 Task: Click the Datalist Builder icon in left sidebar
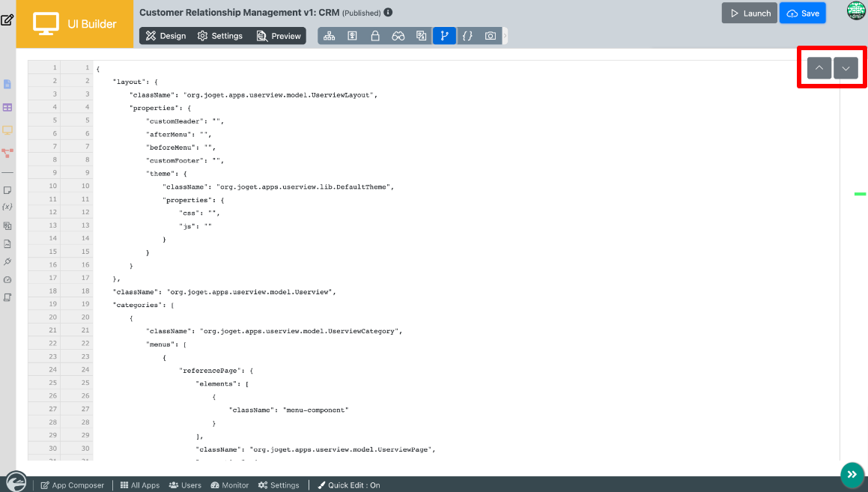click(x=7, y=108)
